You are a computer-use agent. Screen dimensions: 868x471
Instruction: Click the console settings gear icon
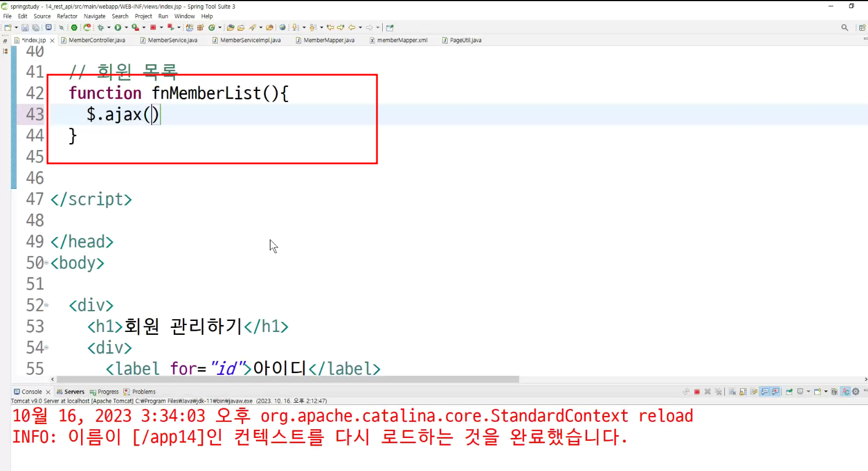(856, 392)
